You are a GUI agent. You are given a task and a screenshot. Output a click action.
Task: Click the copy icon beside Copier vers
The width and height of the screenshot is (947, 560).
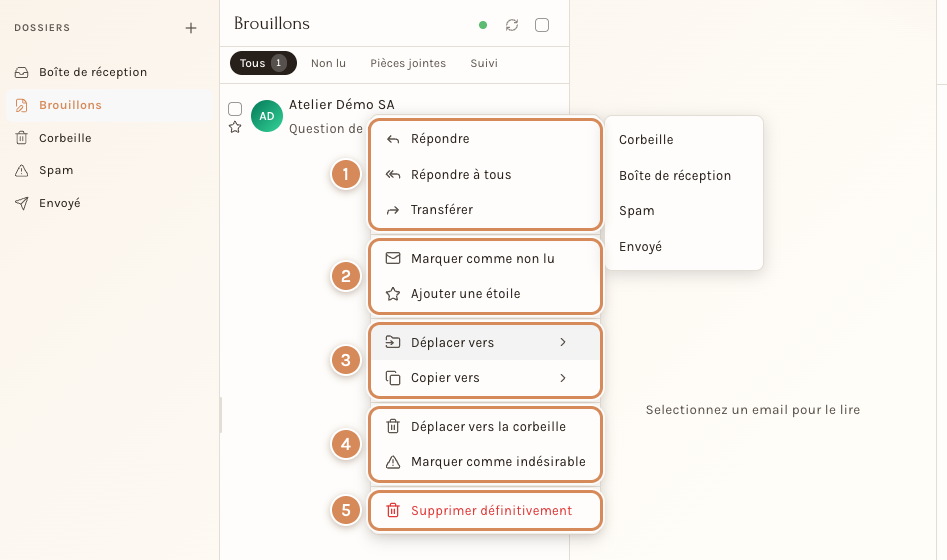(393, 378)
